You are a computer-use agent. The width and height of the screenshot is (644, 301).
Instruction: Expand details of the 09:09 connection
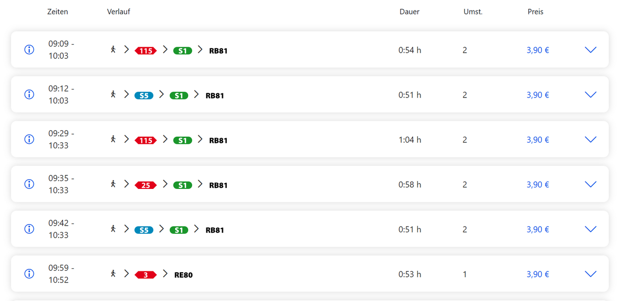(591, 50)
